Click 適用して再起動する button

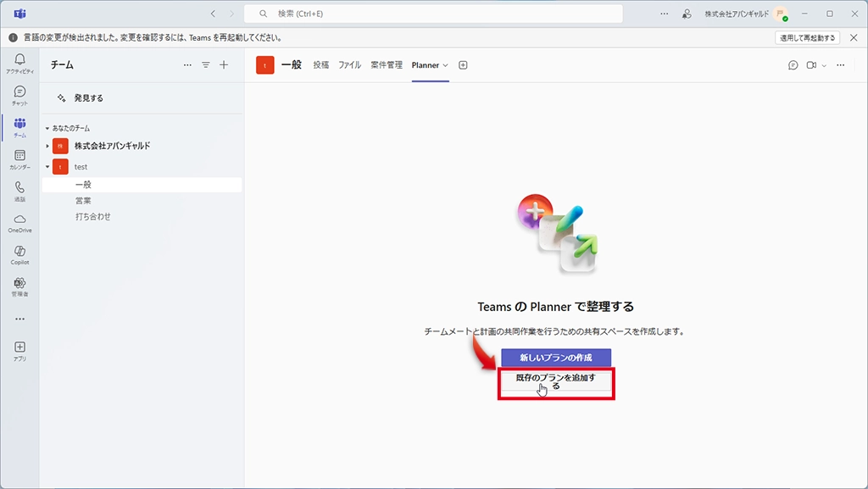click(x=808, y=37)
